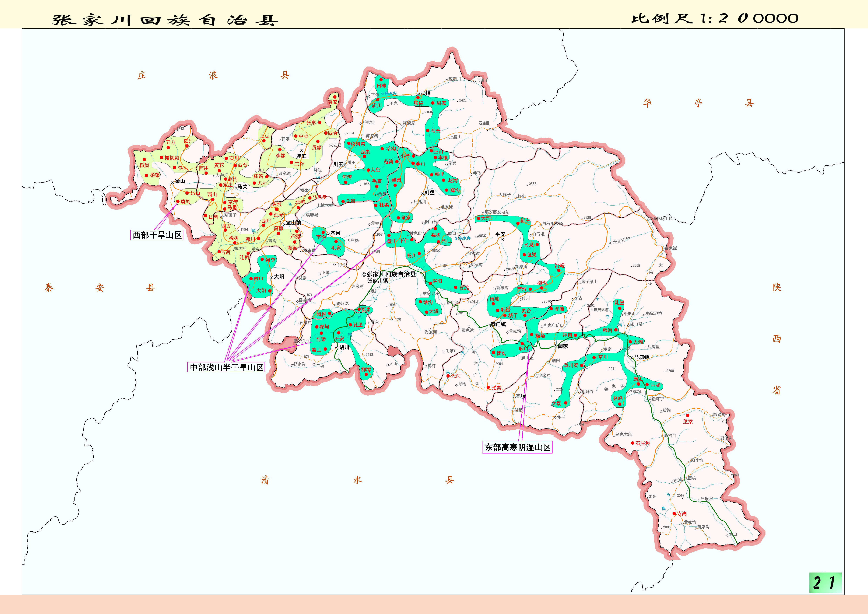Click the red 草川梁 village label
868x614 pixels.
571,365
